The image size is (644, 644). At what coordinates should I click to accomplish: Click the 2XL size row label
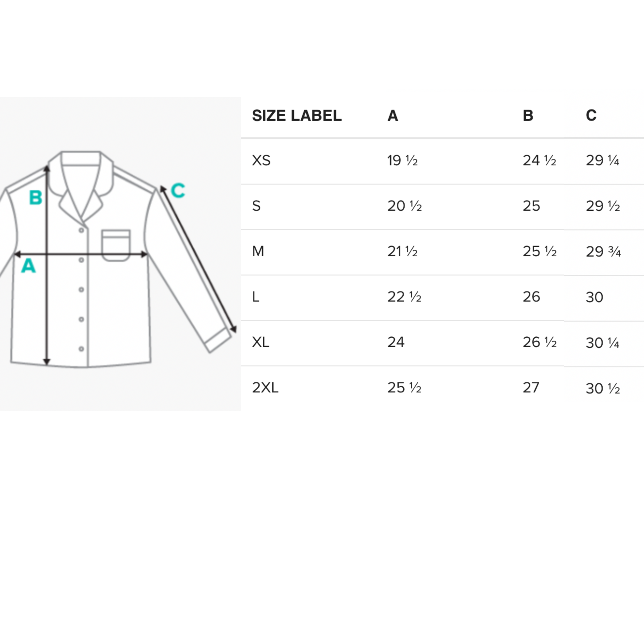[265, 388]
